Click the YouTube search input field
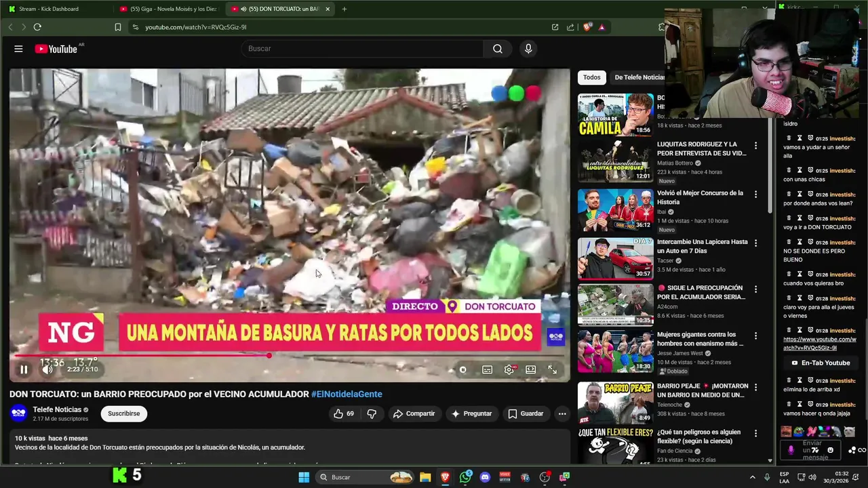The width and height of the screenshot is (868, 488). (x=363, y=49)
